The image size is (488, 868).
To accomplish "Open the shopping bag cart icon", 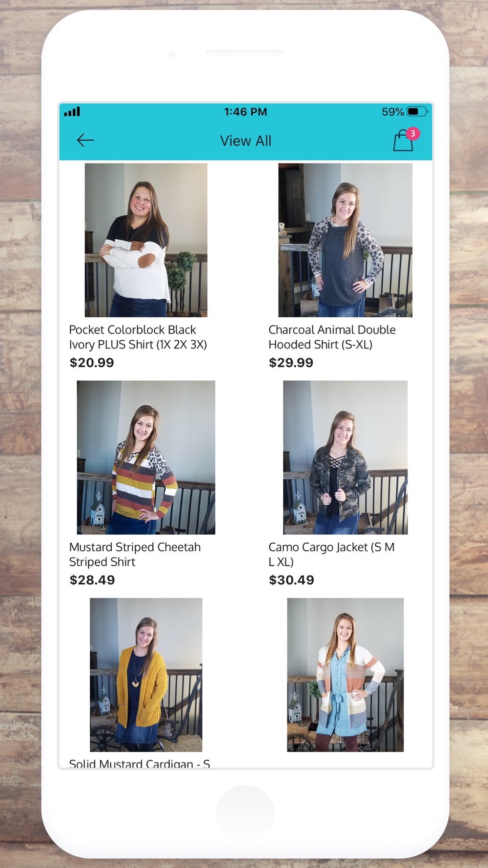I will tap(403, 141).
